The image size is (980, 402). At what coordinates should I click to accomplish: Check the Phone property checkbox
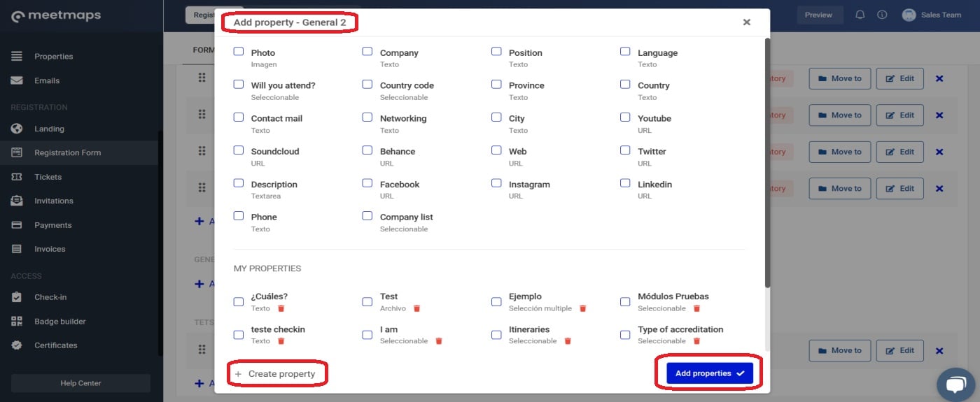point(239,216)
